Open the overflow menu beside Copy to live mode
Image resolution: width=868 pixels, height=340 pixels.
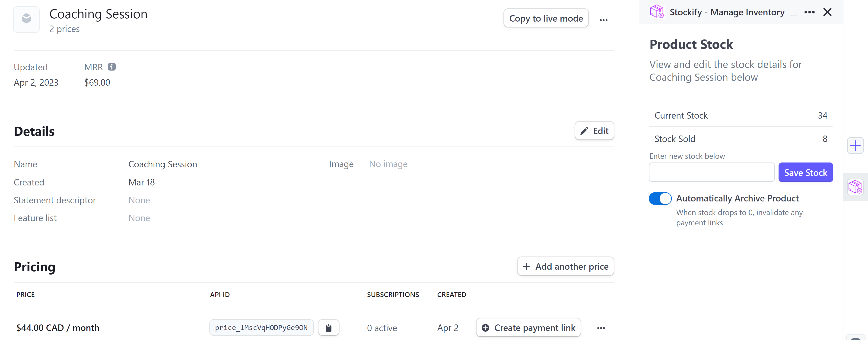604,19
